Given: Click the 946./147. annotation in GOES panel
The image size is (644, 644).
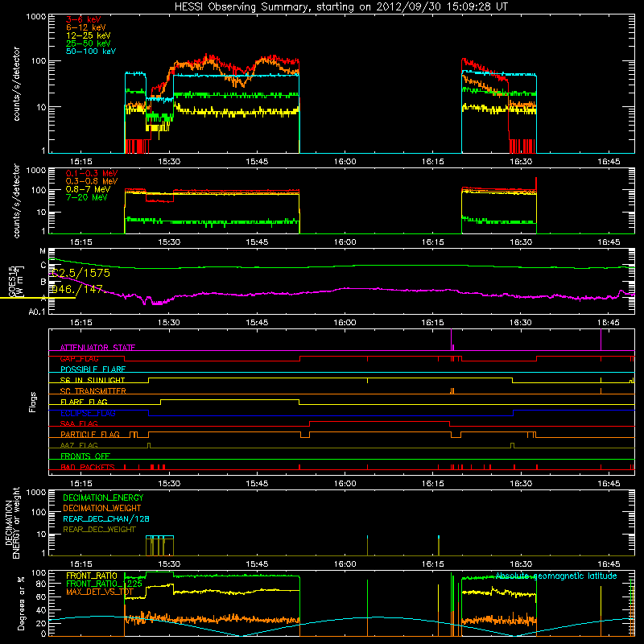Looking at the screenshot, I should point(78,289).
